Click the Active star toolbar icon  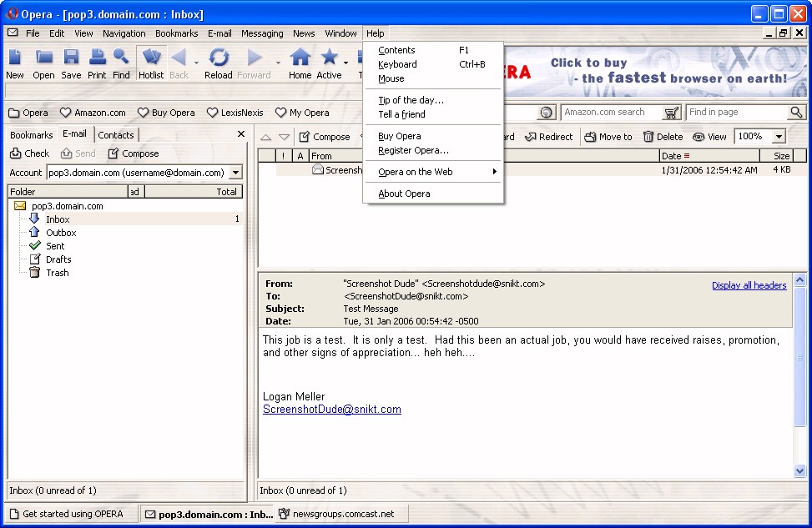coord(329,63)
